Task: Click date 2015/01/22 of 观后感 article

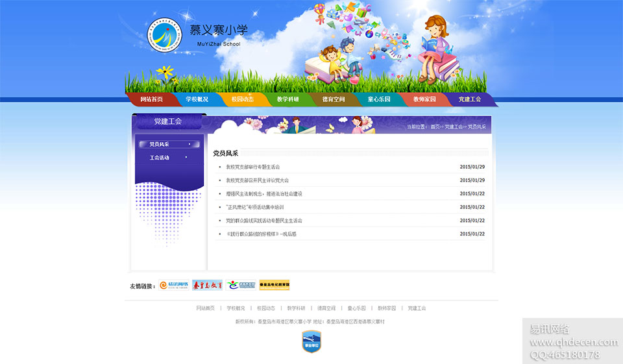Action: click(472, 234)
